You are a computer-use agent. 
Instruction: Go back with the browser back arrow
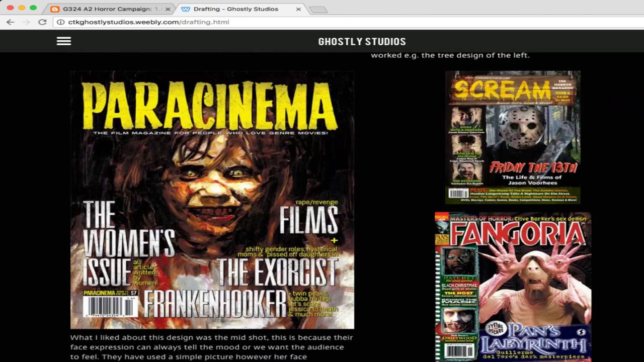click(x=11, y=22)
